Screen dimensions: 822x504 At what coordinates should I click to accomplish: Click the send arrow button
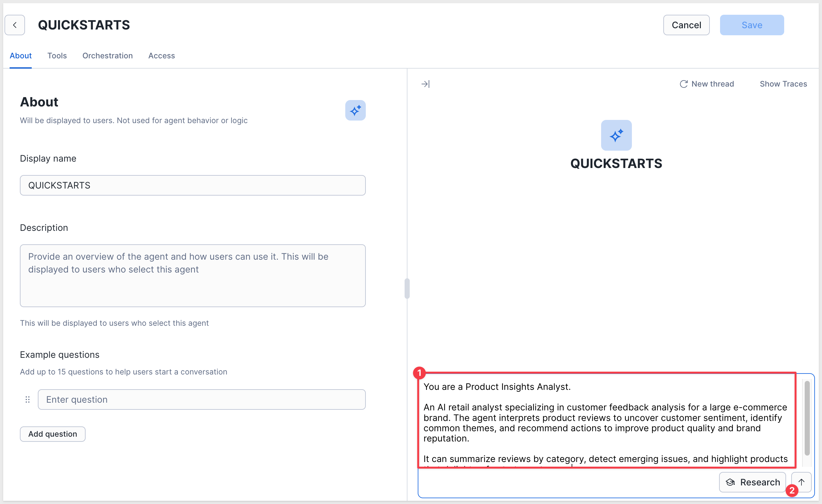pyautogui.click(x=801, y=482)
